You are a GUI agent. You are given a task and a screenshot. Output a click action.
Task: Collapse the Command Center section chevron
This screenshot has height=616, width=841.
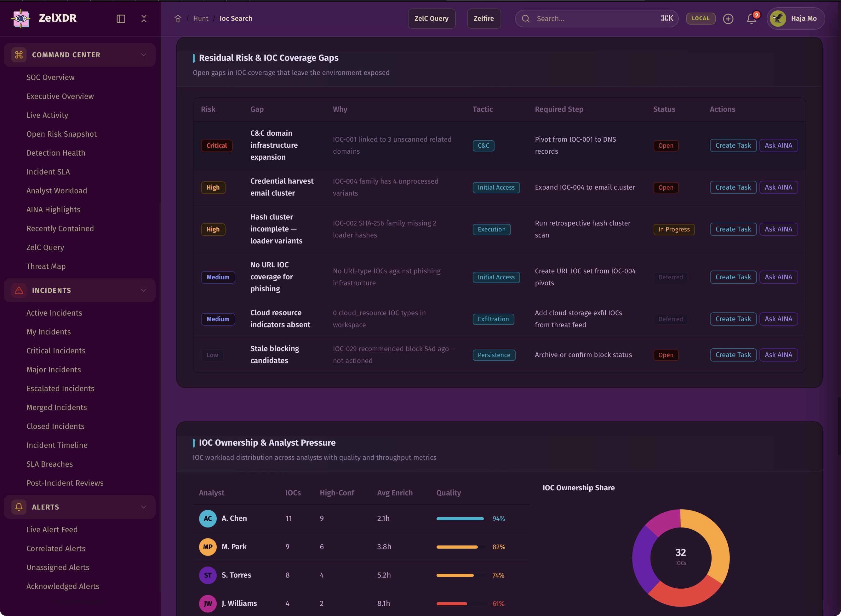[144, 55]
